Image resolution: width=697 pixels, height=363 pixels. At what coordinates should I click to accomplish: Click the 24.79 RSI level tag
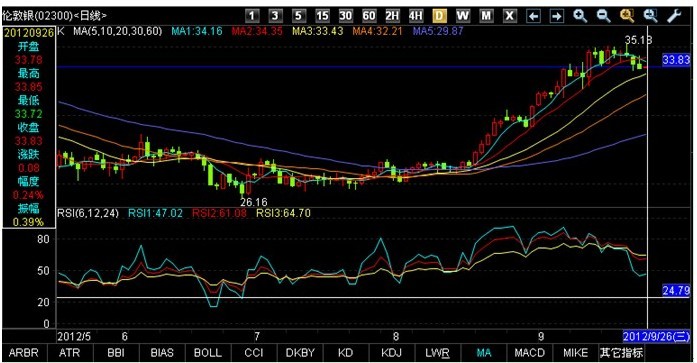(x=676, y=291)
